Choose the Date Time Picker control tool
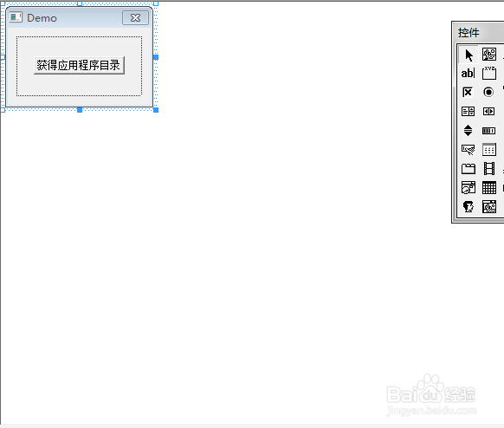Viewport: 504px width, 428px height. pos(468,187)
